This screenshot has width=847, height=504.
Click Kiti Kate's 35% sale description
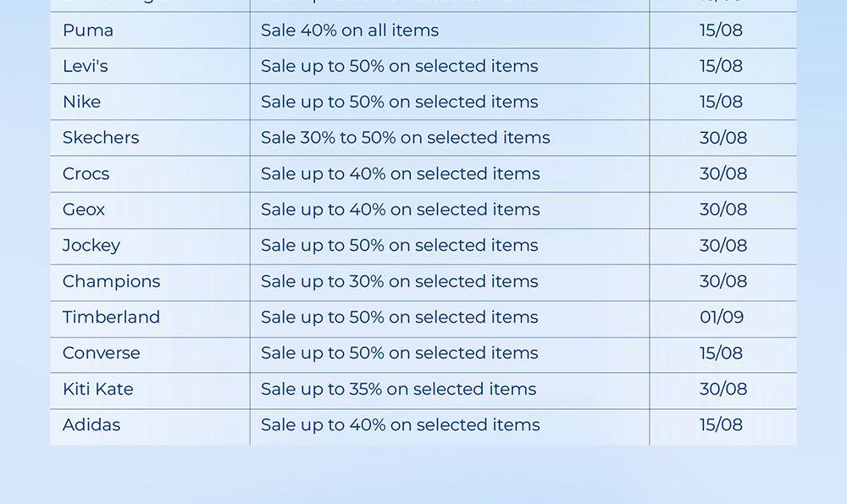(398, 389)
